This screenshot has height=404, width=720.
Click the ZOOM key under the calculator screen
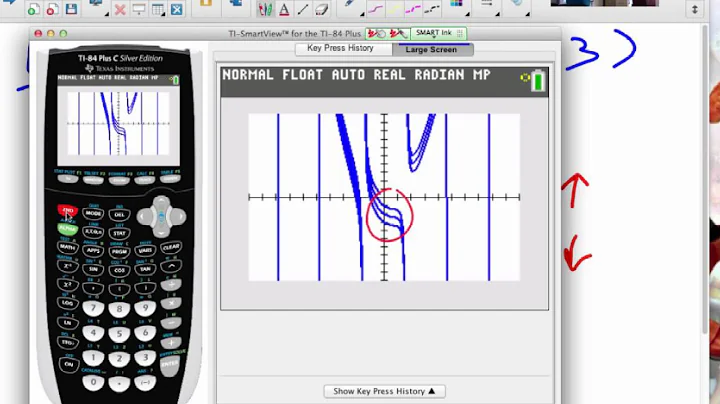point(119,180)
